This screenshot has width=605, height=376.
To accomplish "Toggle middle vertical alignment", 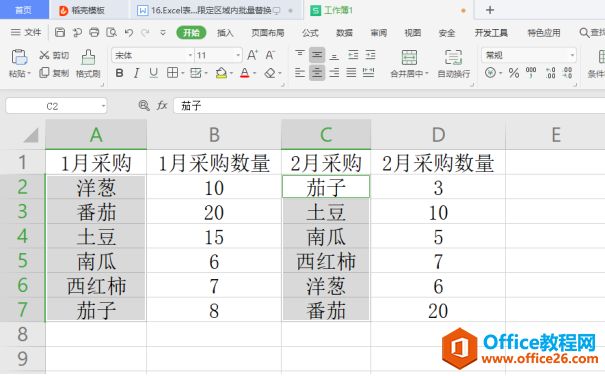I will (x=317, y=55).
